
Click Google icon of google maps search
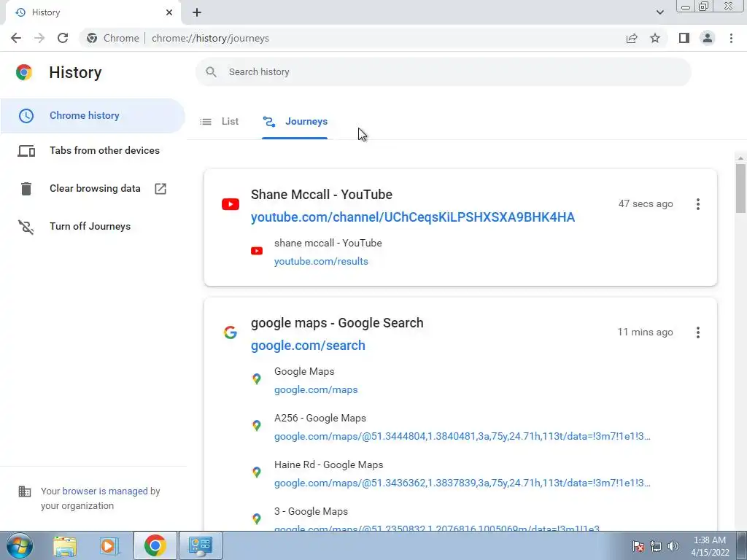(x=231, y=332)
